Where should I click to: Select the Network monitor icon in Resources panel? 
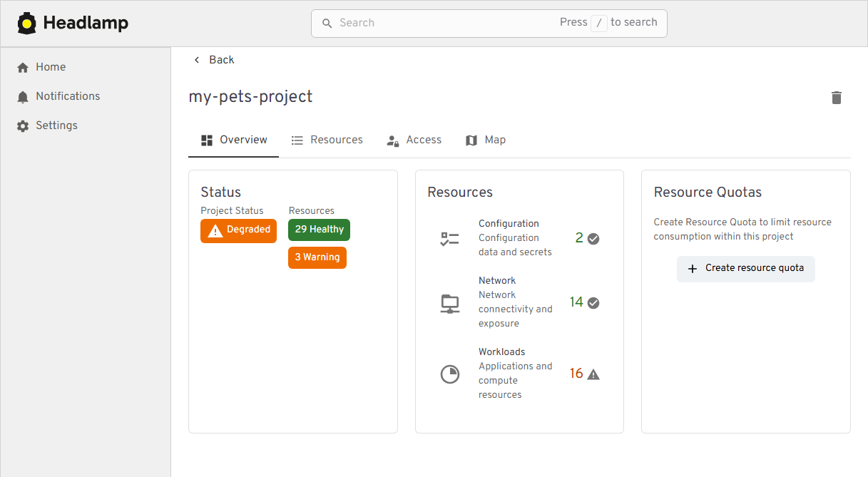point(449,302)
